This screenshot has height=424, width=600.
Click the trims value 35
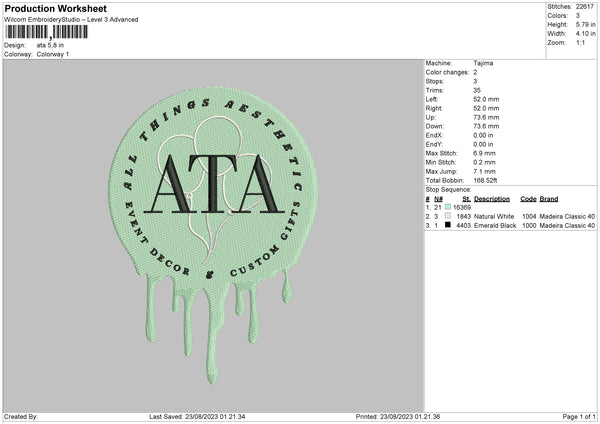click(x=477, y=90)
